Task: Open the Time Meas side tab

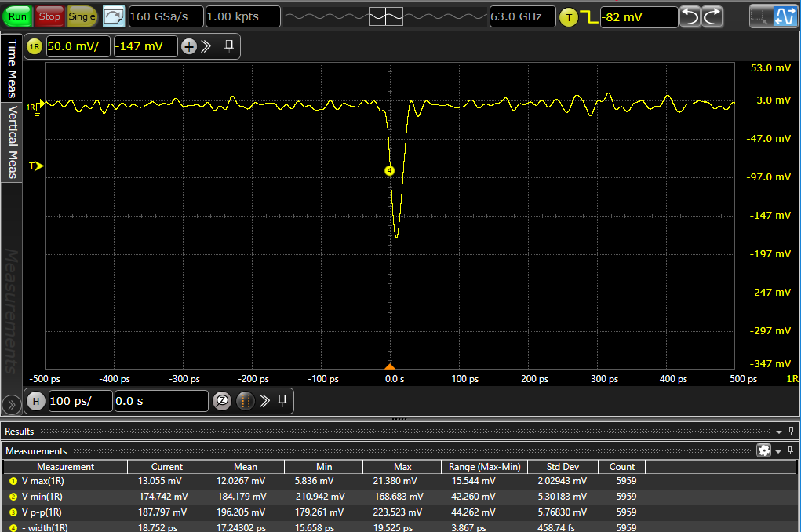Action: 12,69
